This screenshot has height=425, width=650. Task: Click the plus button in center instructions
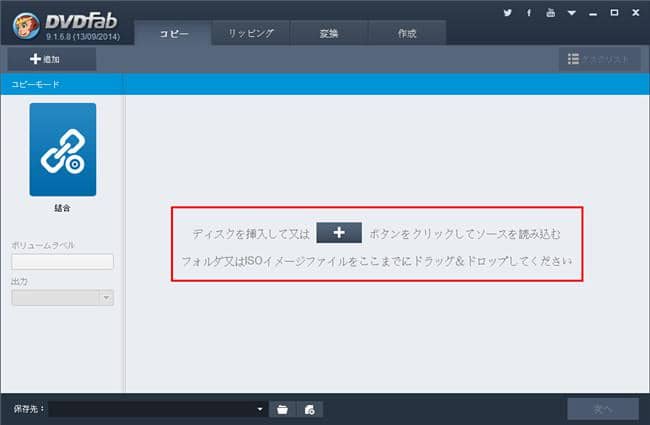(x=339, y=233)
